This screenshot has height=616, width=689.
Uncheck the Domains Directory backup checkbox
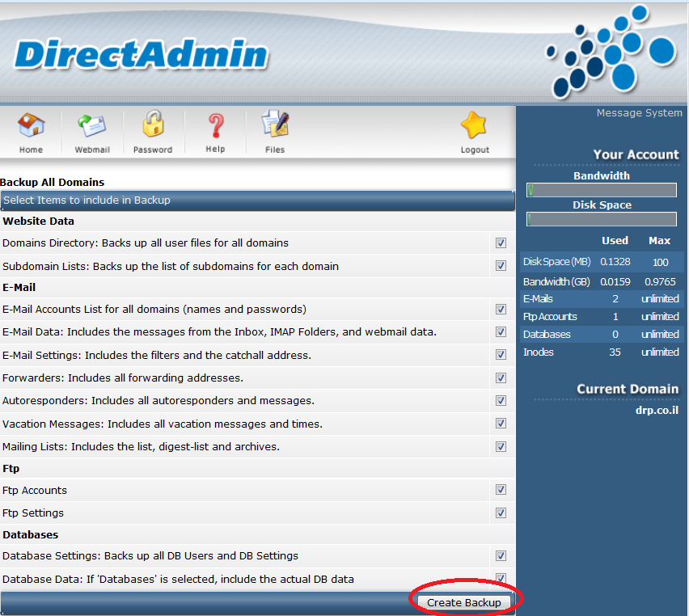point(501,243)
